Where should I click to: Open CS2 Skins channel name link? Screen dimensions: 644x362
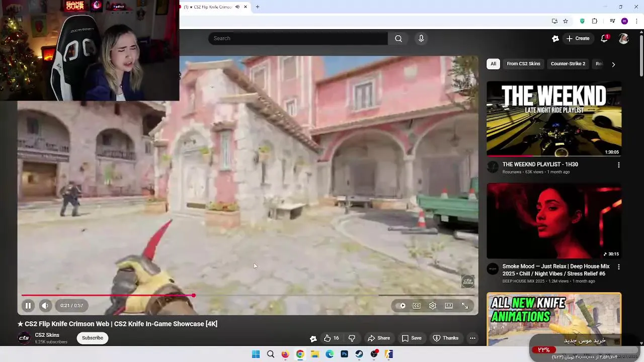point(47,335)
